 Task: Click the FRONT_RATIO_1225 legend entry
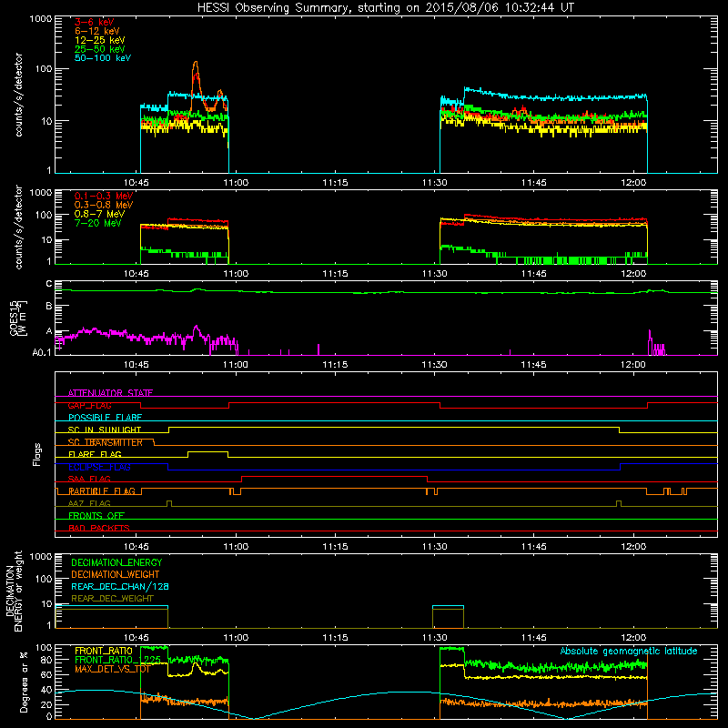coord(118,660)
